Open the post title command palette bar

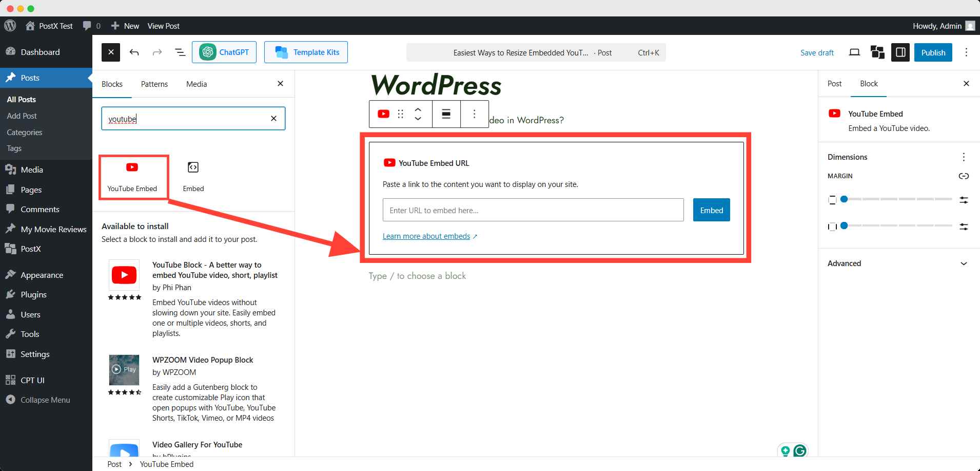536,52
